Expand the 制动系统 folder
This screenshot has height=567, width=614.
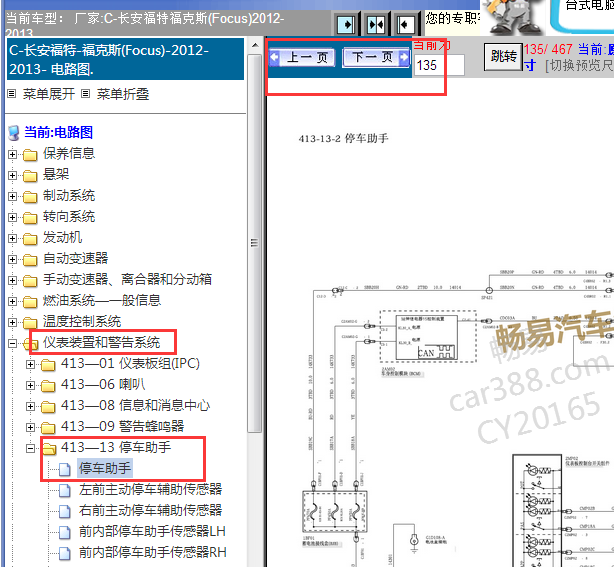[12, 197]
